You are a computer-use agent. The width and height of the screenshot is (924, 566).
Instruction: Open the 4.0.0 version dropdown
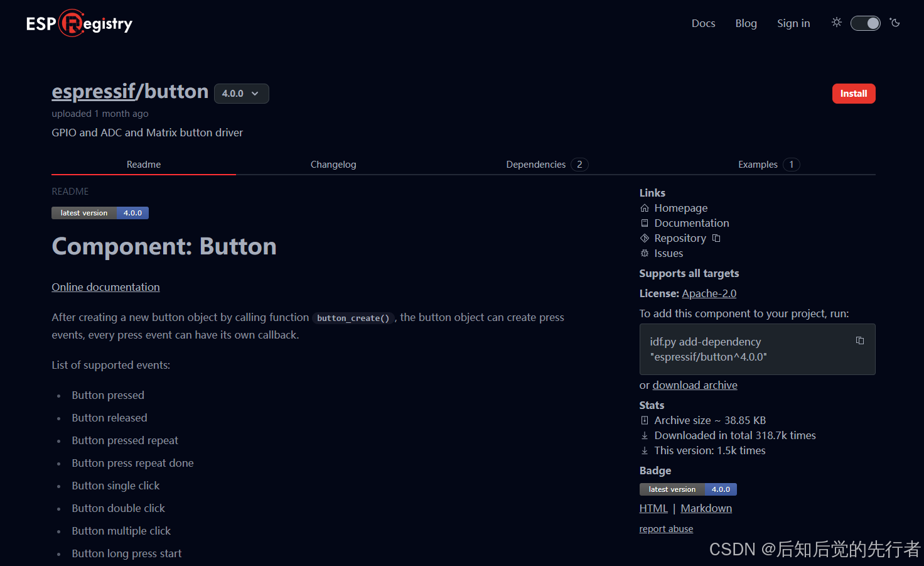click(x=242, y=94)
